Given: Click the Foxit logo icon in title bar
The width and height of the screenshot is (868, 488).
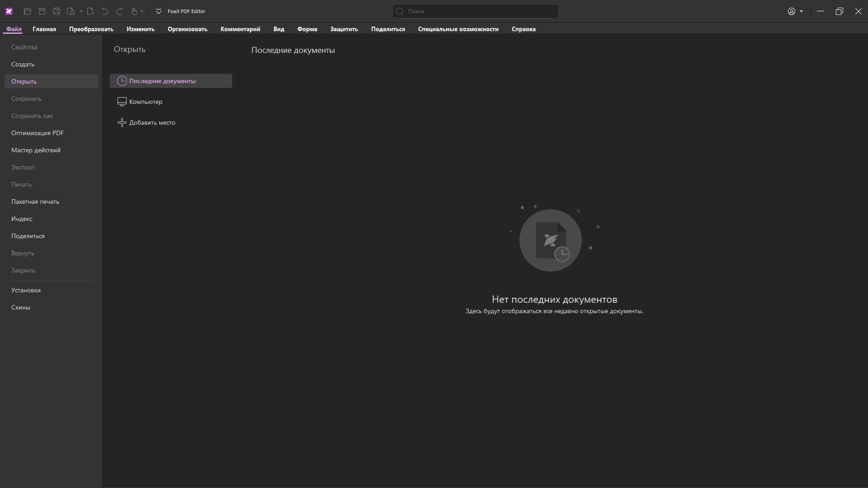Looking at the screenshot, I should 9,11.
